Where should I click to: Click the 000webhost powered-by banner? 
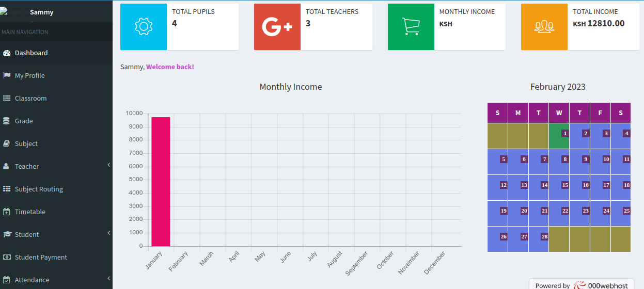[x=581, y=285]
